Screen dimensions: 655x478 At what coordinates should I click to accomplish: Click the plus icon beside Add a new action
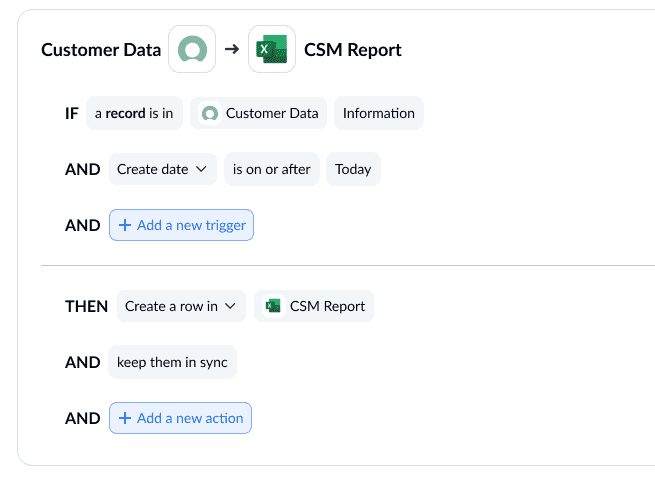[125, 419]
